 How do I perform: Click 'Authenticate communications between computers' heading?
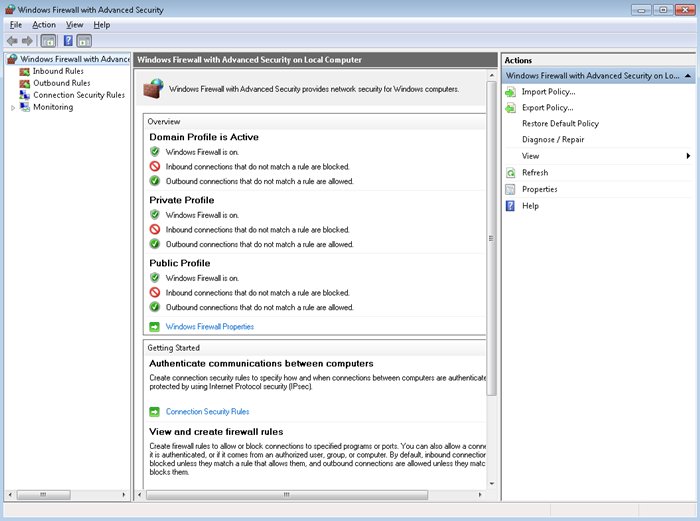[261, 363]
